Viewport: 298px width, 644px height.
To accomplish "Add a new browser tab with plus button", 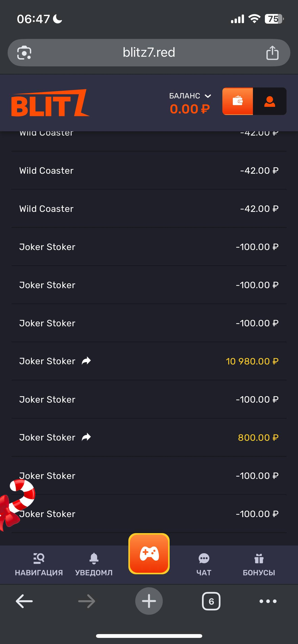I will pos(149,601).
